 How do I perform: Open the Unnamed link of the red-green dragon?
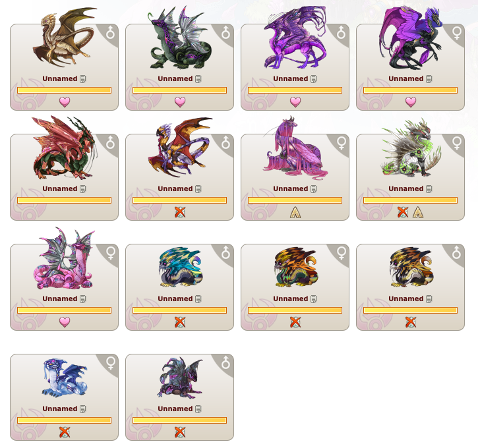click(x=60, y=189)
